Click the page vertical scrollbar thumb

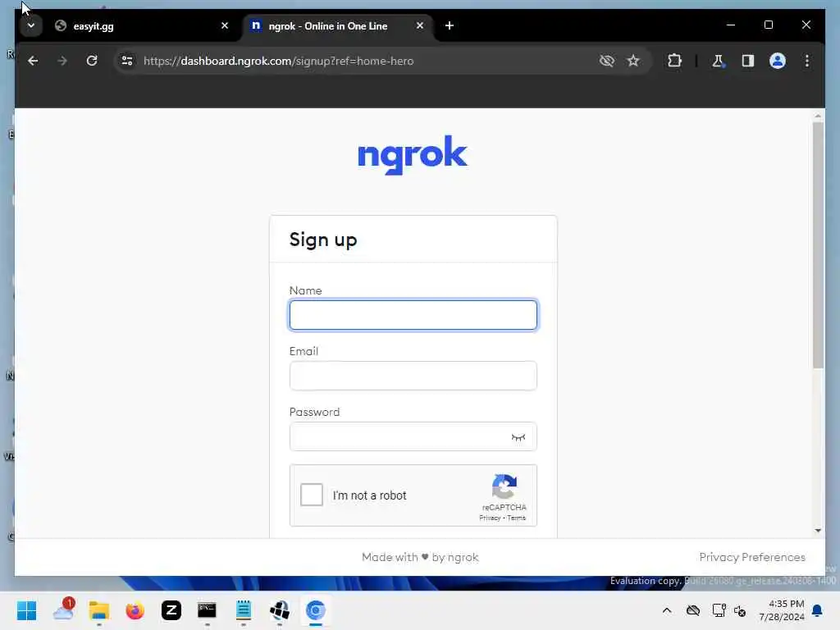tap(818, 245)
